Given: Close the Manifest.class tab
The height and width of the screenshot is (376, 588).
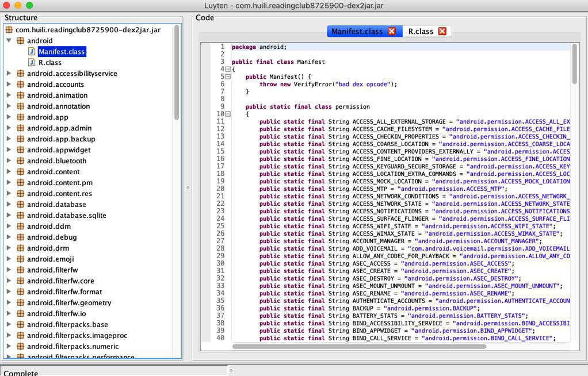Looking at the screenshot, I should click(391, 31).
